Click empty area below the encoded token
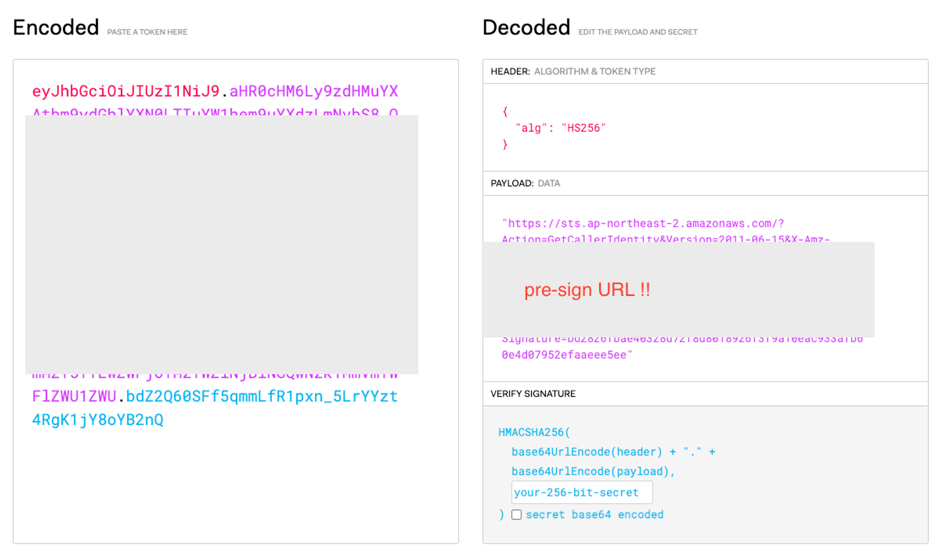The height and width of the screenshot is (560, 941). [235, 484]
